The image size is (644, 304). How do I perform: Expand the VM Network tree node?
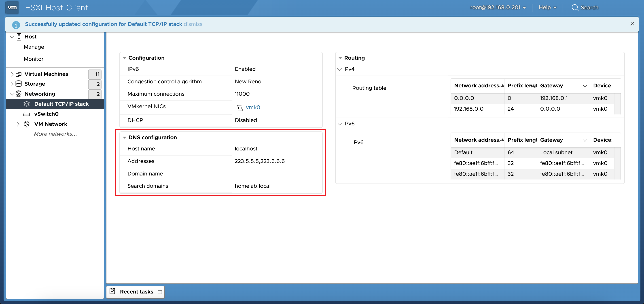[x=18, y=124]
